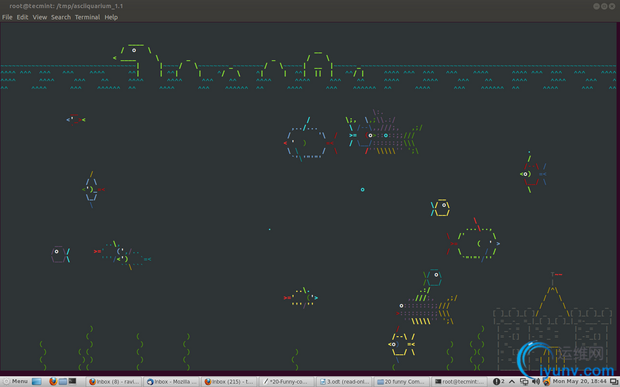Open the Terminal menu

(x=87, y=17)
